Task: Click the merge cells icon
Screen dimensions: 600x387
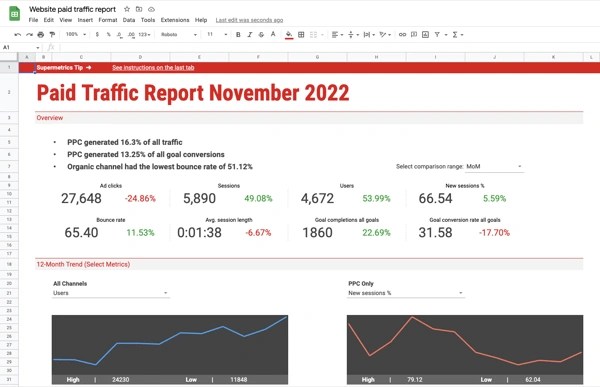Action: (313, 34)
